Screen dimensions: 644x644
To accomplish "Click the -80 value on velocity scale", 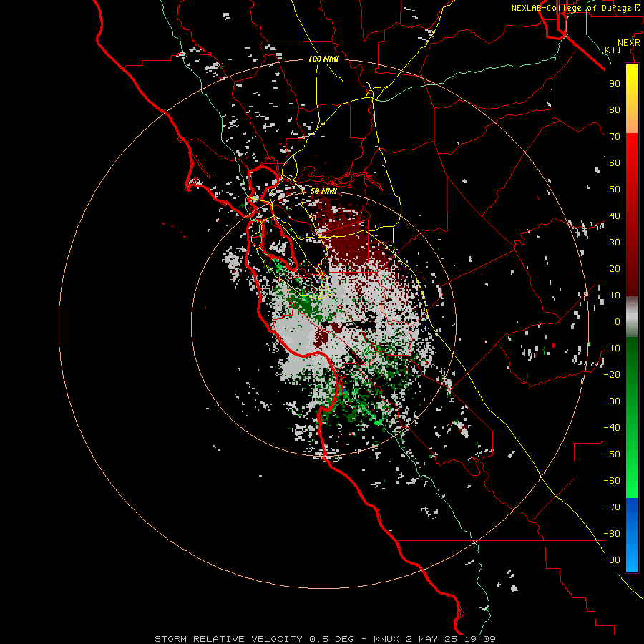I will [x=612, y=534].
